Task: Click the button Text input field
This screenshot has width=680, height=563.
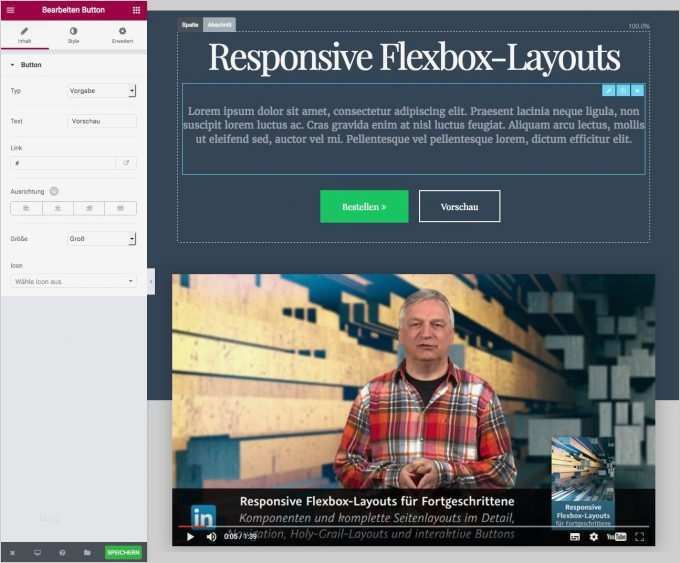Action: coord(102,121)
